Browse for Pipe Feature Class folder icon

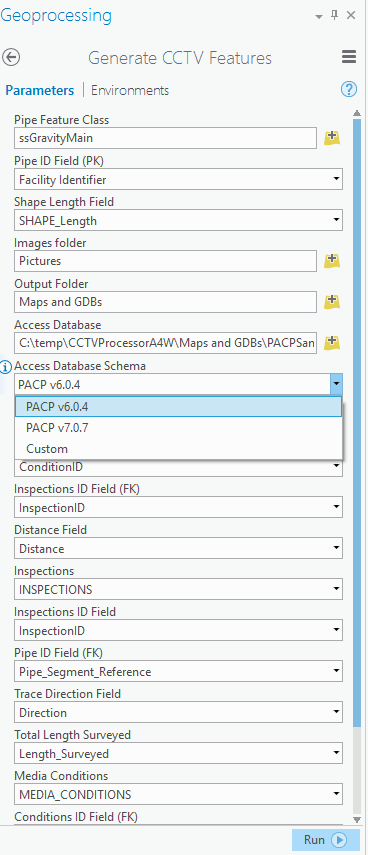pos(332,138)
